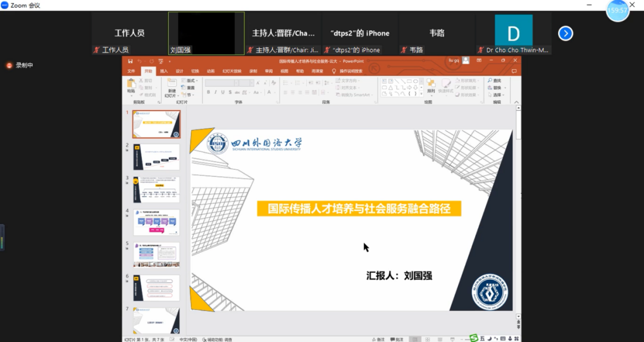Click the Quick Styles (快速样式) icon
Viewport: 644px width, 342px height.
pyautogui.click(x=445, y=85)
